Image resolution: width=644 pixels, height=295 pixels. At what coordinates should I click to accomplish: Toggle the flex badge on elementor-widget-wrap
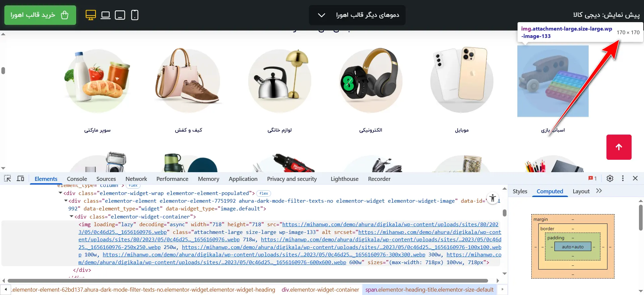(x=264, y=193)
